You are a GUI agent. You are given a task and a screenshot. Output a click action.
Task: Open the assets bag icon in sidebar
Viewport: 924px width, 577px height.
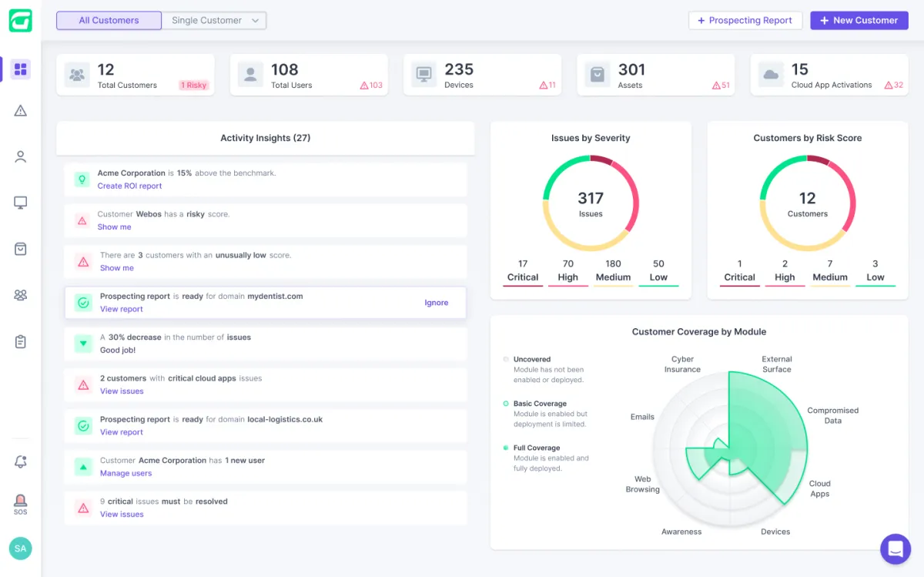coord(21,249)
